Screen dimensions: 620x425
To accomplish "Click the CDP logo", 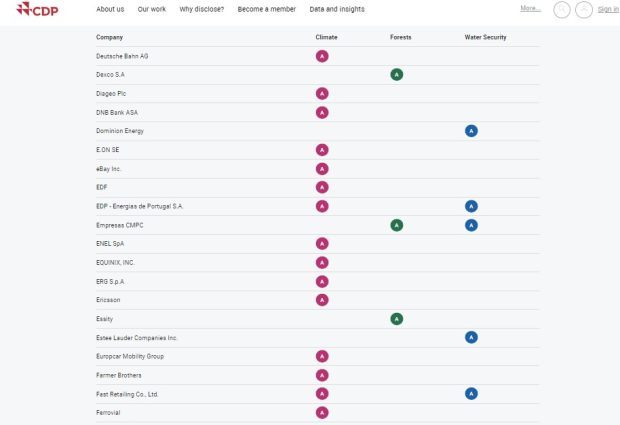I will 37,9.
